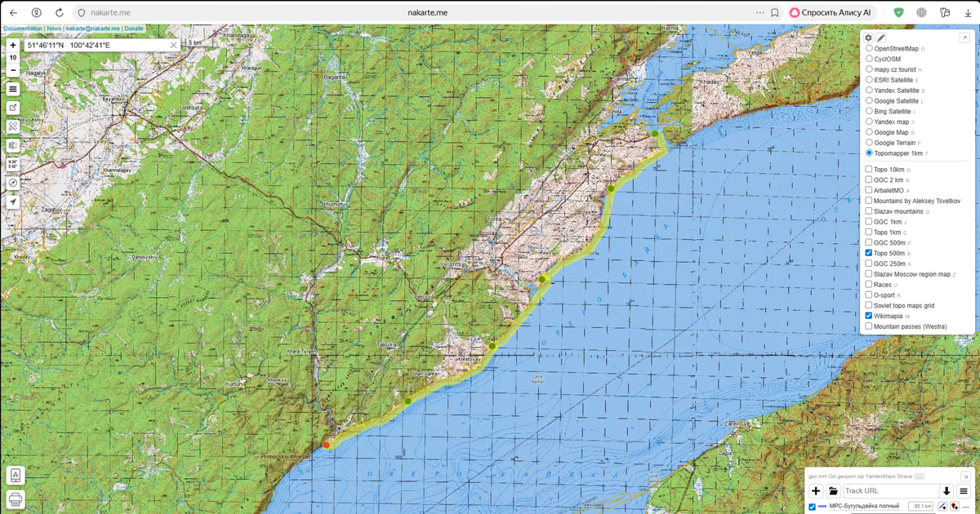Enable the Races overlay
980x514 pixels.
tap(869, 285)
